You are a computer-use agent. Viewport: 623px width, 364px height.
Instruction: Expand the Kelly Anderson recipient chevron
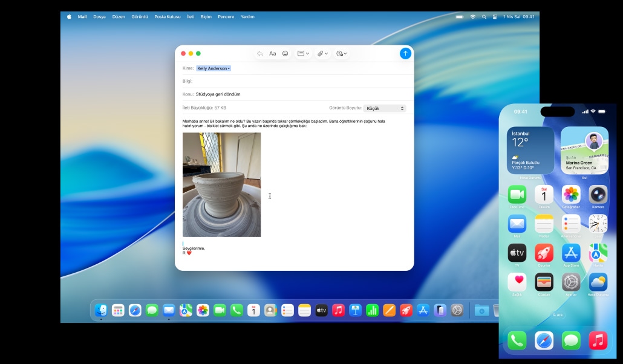pos(229,69)
